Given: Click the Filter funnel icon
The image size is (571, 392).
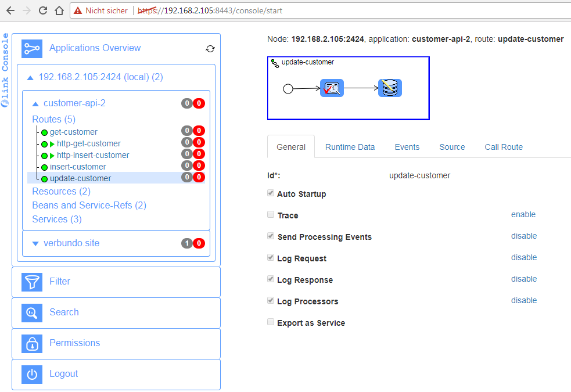Looking at the screenshot, I should 32,282.
